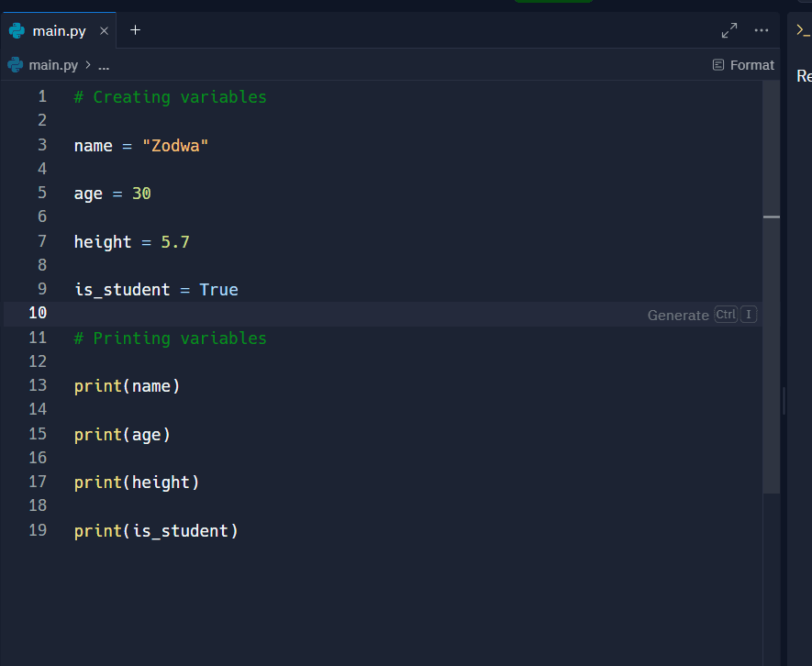Viewport: 812px width, 666px height.
Task: Grab the pane divider handle beside editor
Action: (783, 401)
